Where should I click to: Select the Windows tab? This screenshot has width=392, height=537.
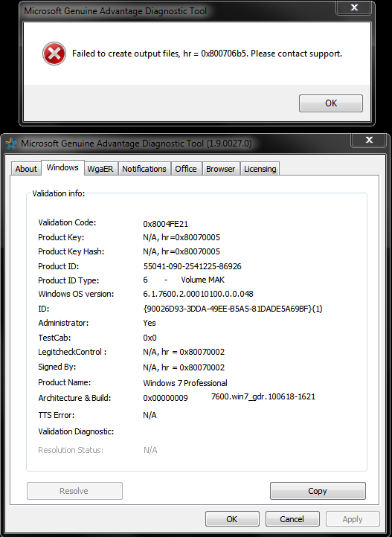click(x=62, y=167)
